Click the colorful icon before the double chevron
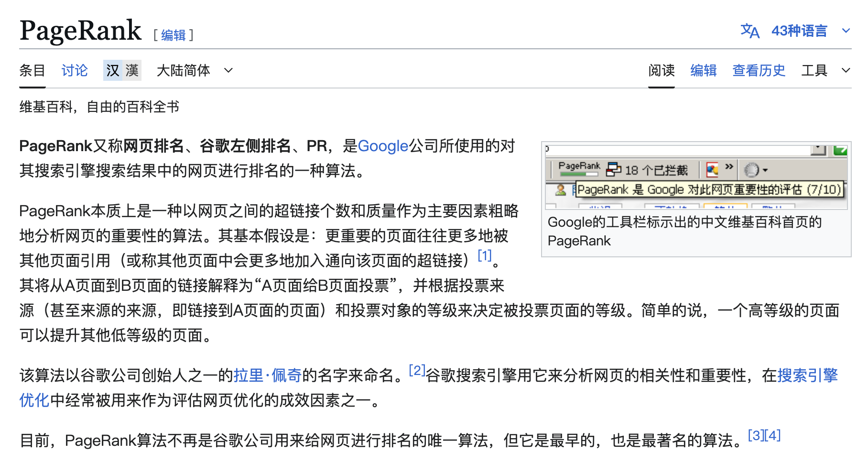Screen dimensions: 868x463 [x=712, y=170]
